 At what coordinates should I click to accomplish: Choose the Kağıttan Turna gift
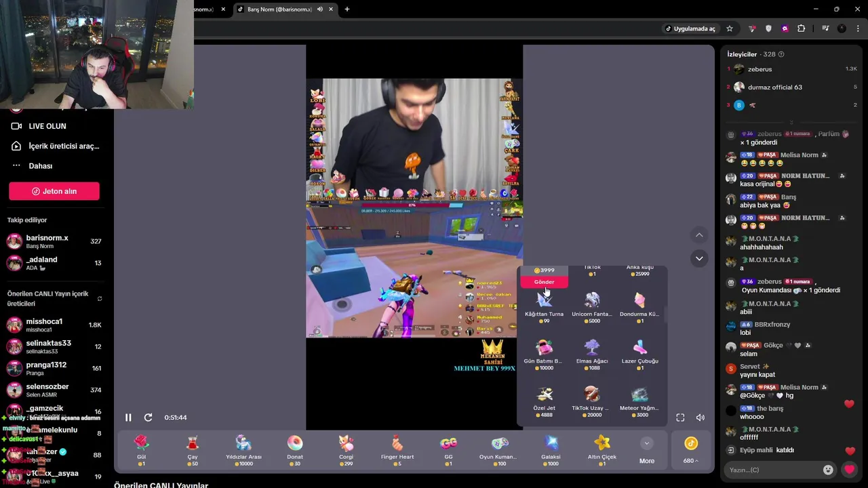pos(544,307)
